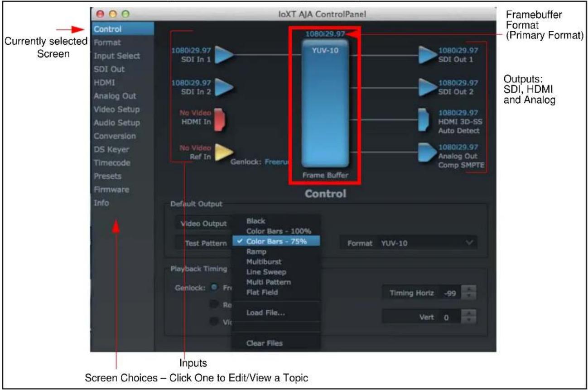This screenshot has width=588, height=390.
Task: Close the IoXT AJA ControlPanel window
Action: click(x=100, y=14)
